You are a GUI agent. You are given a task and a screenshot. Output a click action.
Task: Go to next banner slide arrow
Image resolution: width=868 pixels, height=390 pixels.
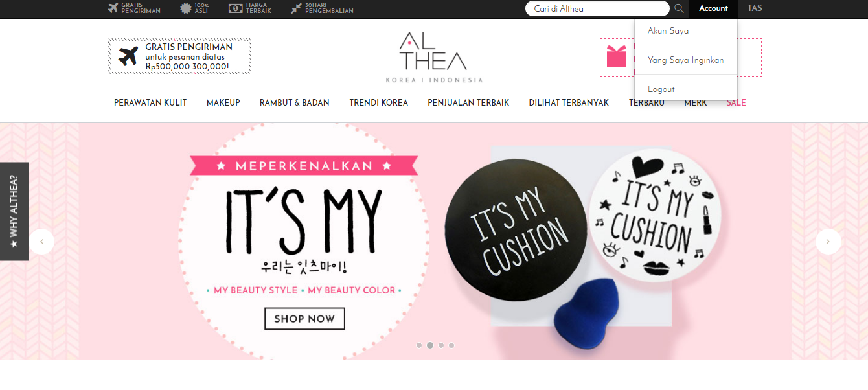(828, 242)
